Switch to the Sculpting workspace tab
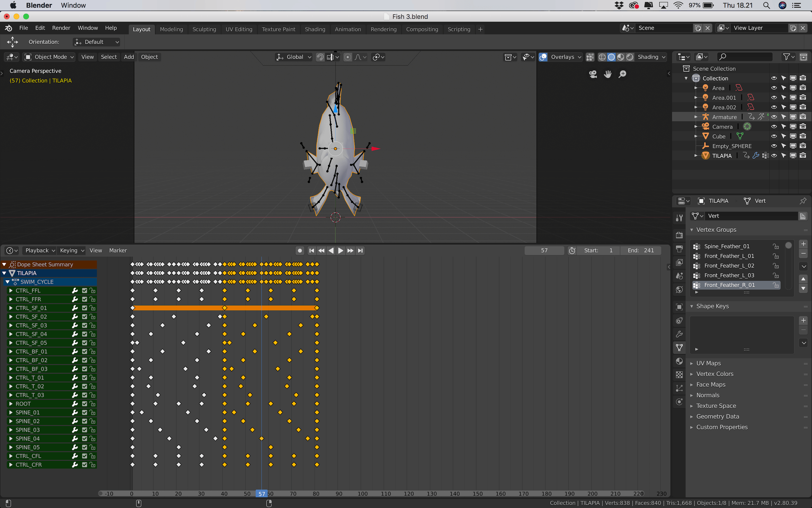The height and width of the screenshot is (508, 812). coord(204,29)
